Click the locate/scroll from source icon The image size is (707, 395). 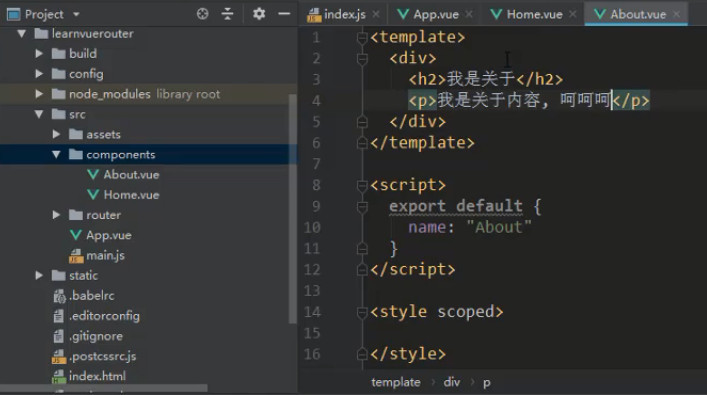pos(202,14)
